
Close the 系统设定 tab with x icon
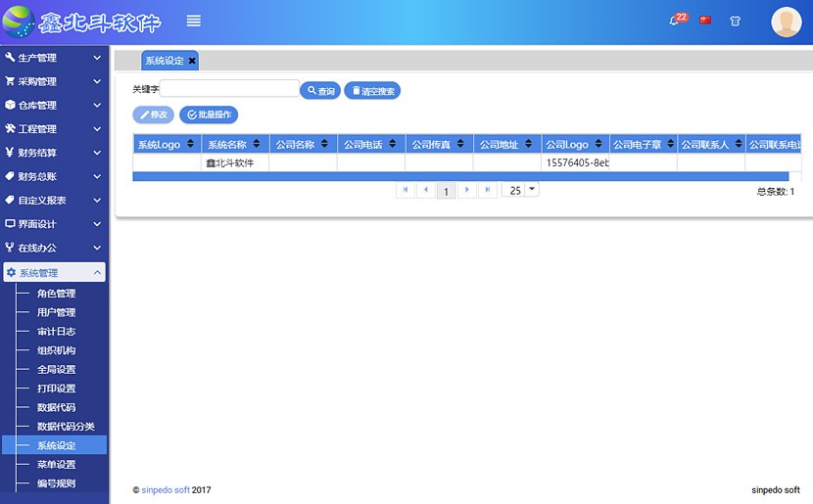[x=193, y=61]
